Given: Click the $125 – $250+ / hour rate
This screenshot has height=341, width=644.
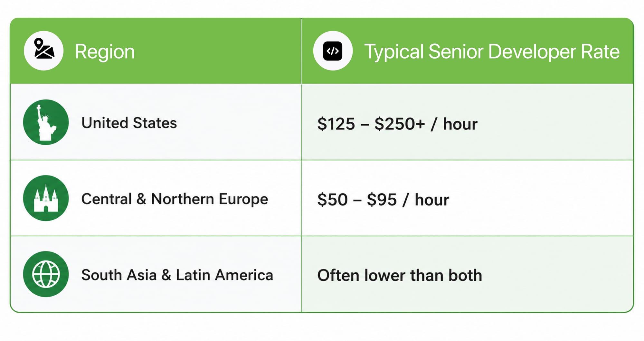Looking at the screenshot, I should coord(397,124).
